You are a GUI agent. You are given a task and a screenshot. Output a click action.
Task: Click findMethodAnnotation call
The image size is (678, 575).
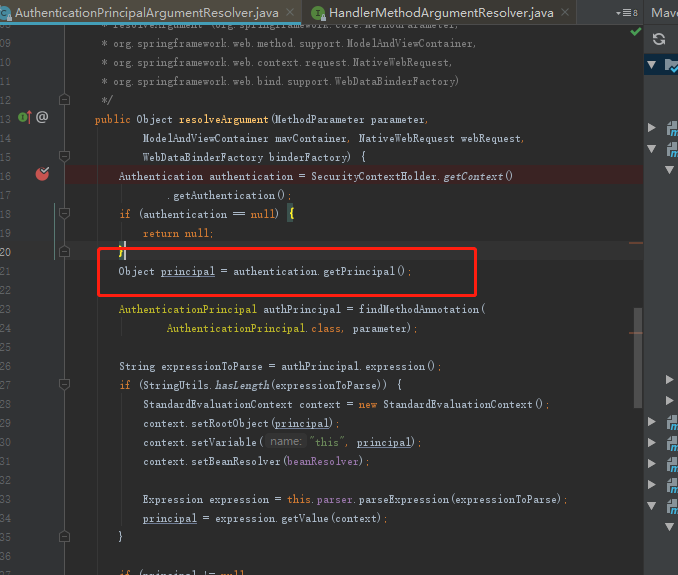click(x=419, y=310)
